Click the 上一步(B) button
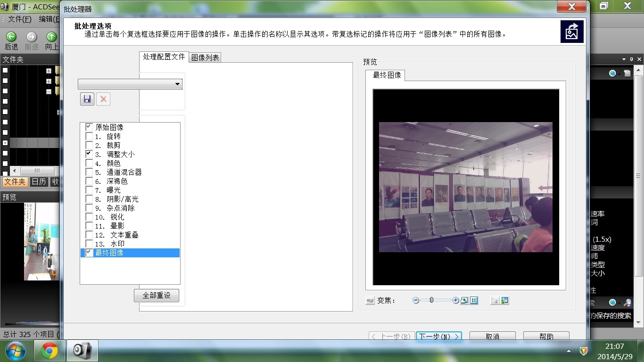 tap(391, 336)
